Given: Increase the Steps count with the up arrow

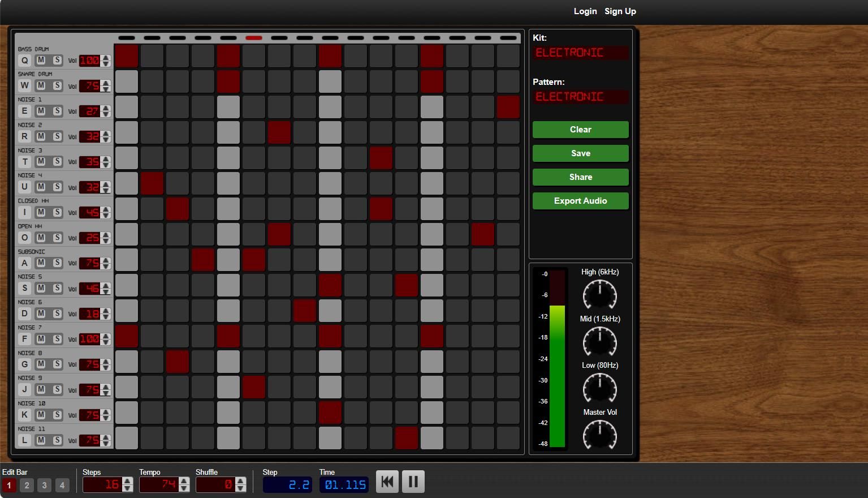Looking at the screenshot, I should [127, 480].
